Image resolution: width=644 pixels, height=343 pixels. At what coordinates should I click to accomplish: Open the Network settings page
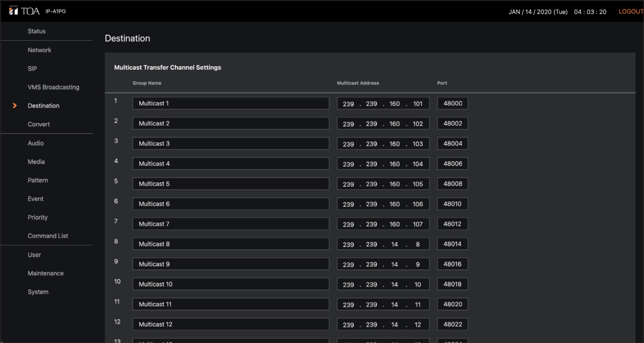point(39,50)
